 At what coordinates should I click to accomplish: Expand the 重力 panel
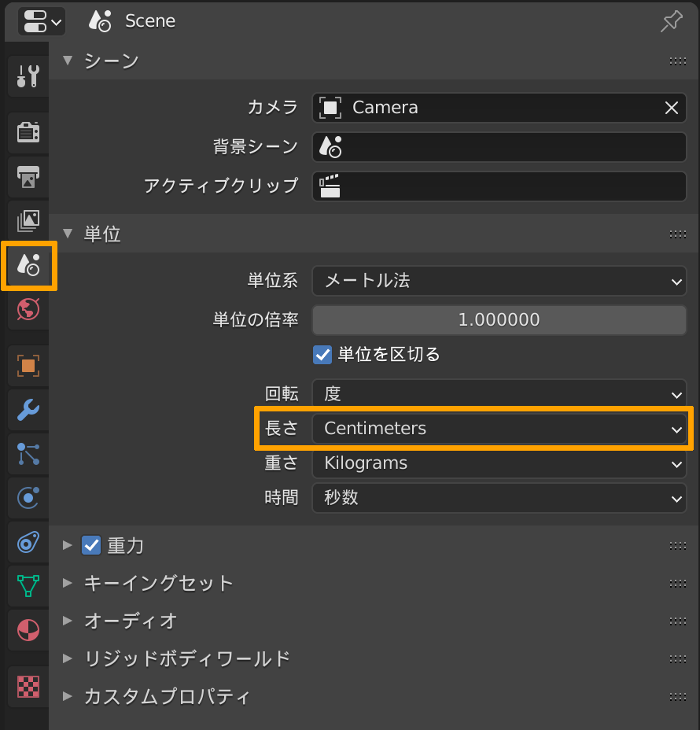pyautogui.click(x=68, y=545)
